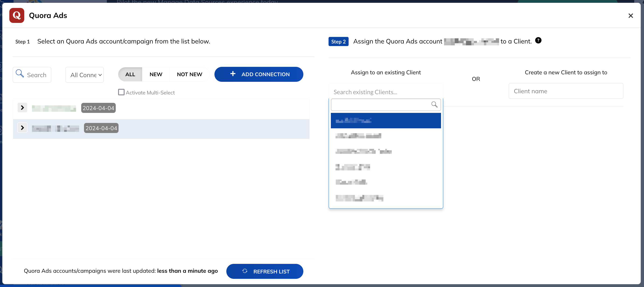The width and height of the screenshot is (644, 287).
Task: Enable the Activate Multi-Select checkbox
Action: click(x=121, y=92)
